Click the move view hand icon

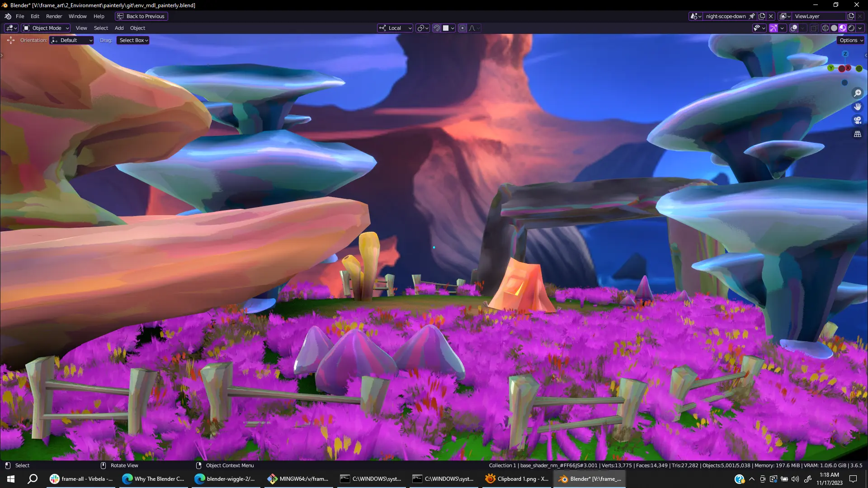[x=858, y=107]
